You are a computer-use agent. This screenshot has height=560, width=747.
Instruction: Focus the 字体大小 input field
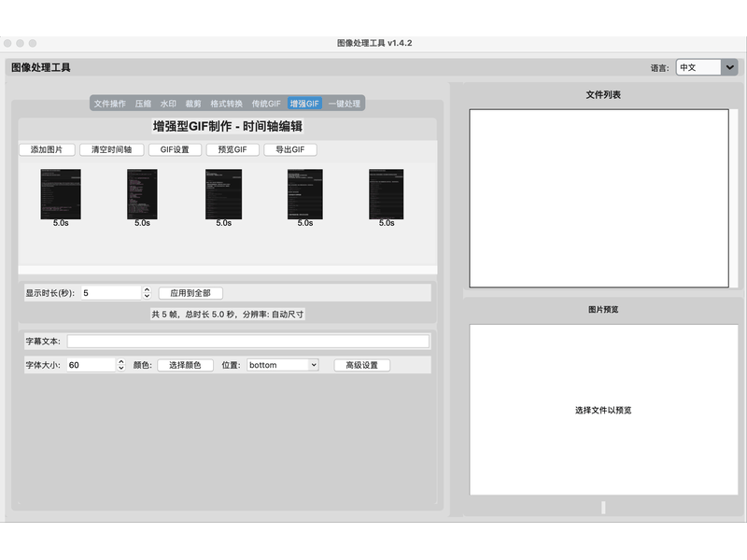(91, 365)
